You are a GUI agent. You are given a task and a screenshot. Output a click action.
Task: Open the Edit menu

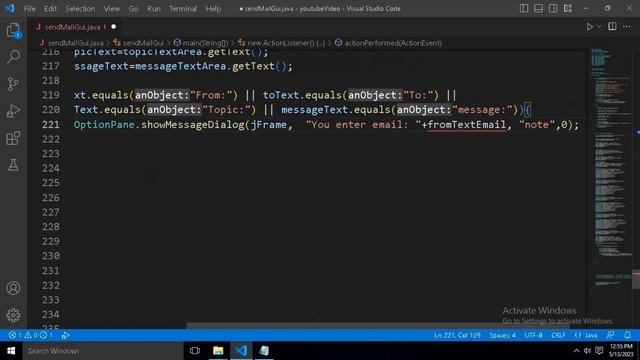(x=50, y=9)
